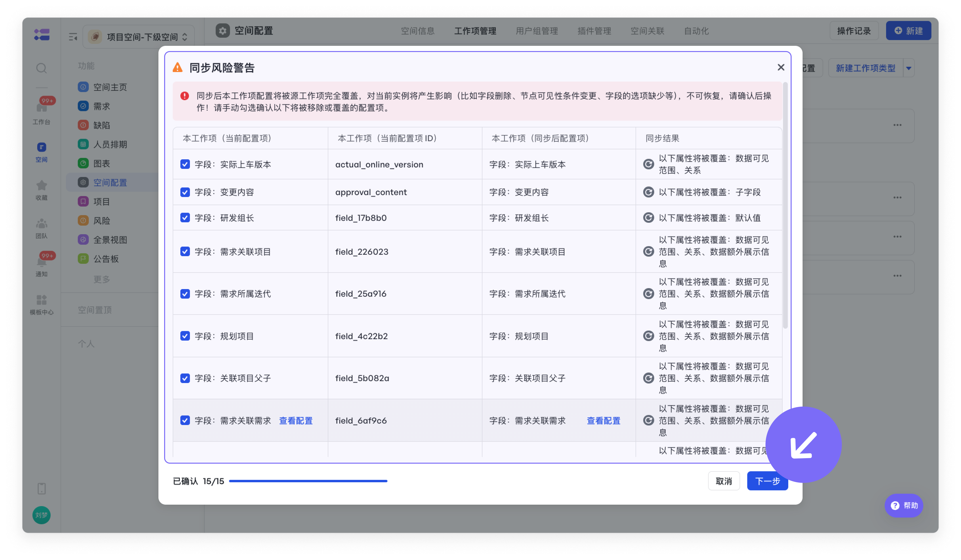Click sync icon in 规划项目 row
The width and height of the screenshot is (961, 560).
648,336
